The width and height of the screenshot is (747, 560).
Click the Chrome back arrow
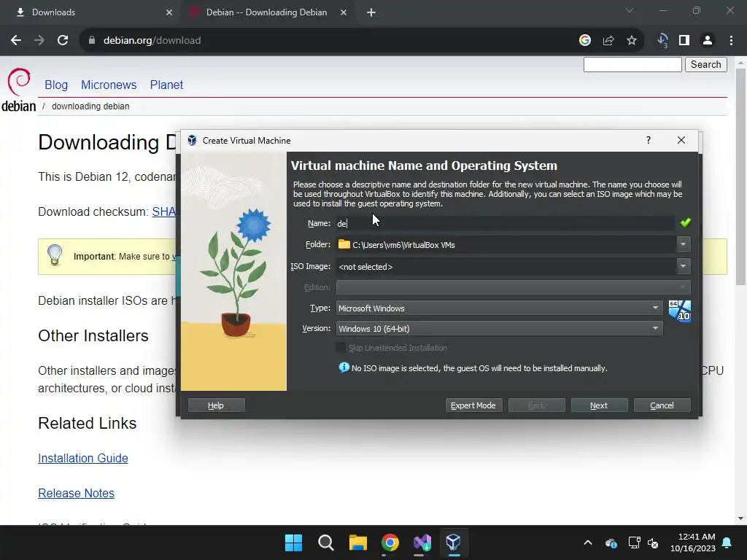click(x=16, y=41)
